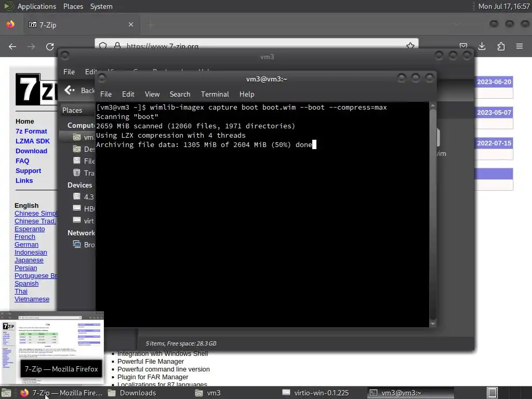Open a new Firefox tab
Screen dimensions: 532x399
[151, 24]
